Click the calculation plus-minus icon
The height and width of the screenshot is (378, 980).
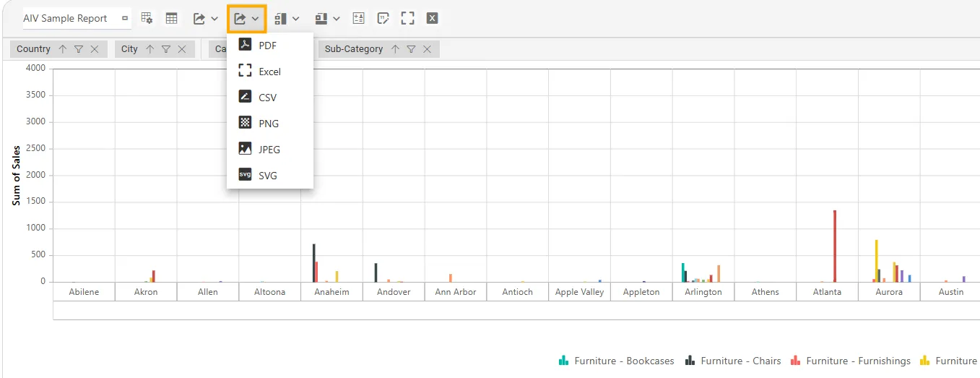point(359,18)
